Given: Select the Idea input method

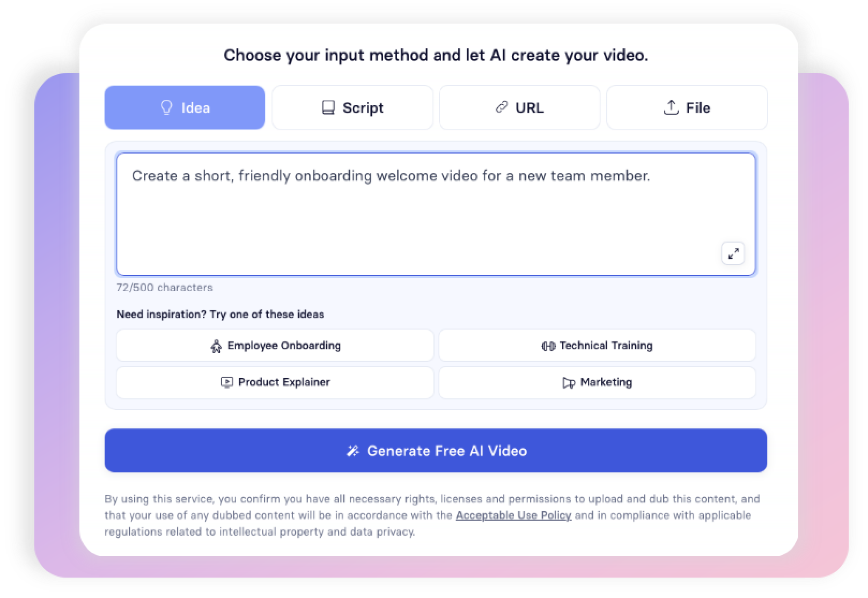Looking at the screenshot, I should 185,107.
